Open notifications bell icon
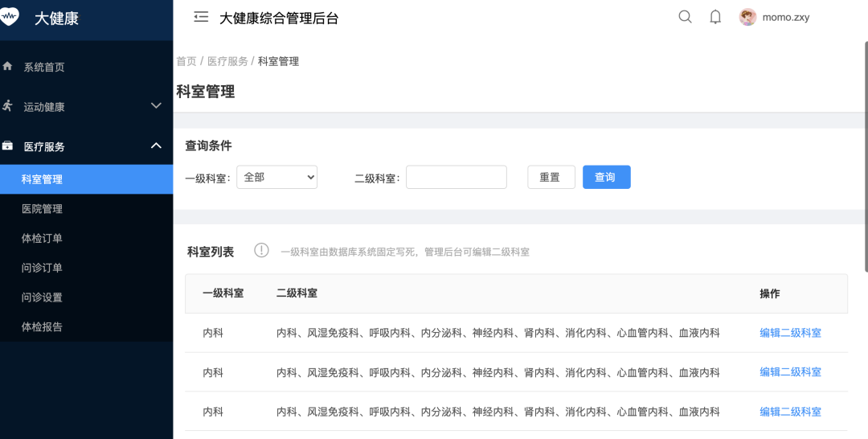The height and width of the screenshot is (439, 868). [715, 17]
